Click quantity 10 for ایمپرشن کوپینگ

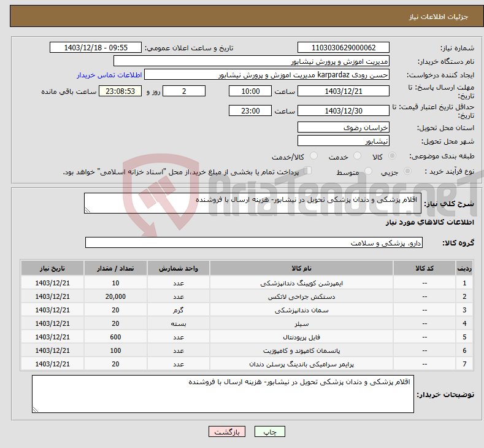[x=115, y=283]
